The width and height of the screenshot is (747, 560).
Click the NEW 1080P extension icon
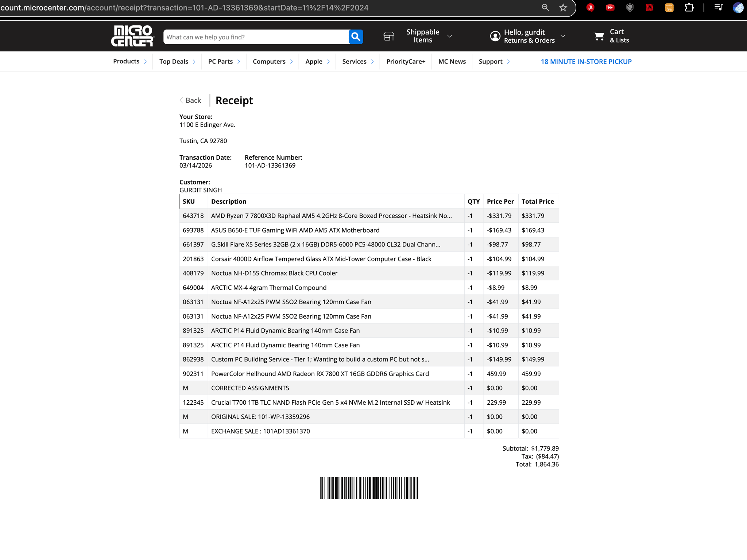coord(650,8)
